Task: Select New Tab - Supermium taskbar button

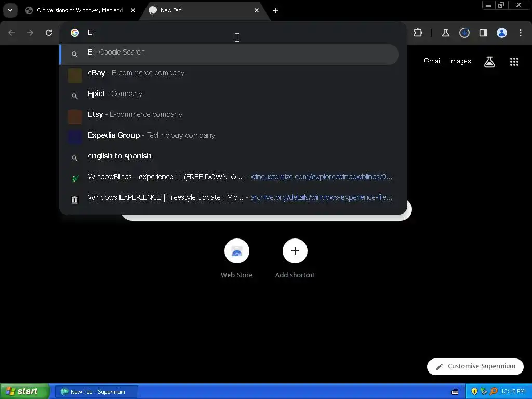Action: [97, 392]
